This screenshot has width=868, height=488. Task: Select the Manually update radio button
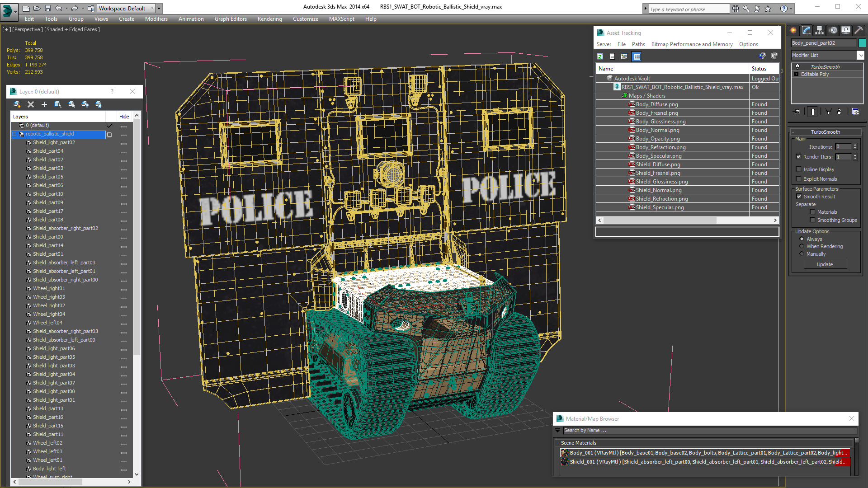(802, 254)
